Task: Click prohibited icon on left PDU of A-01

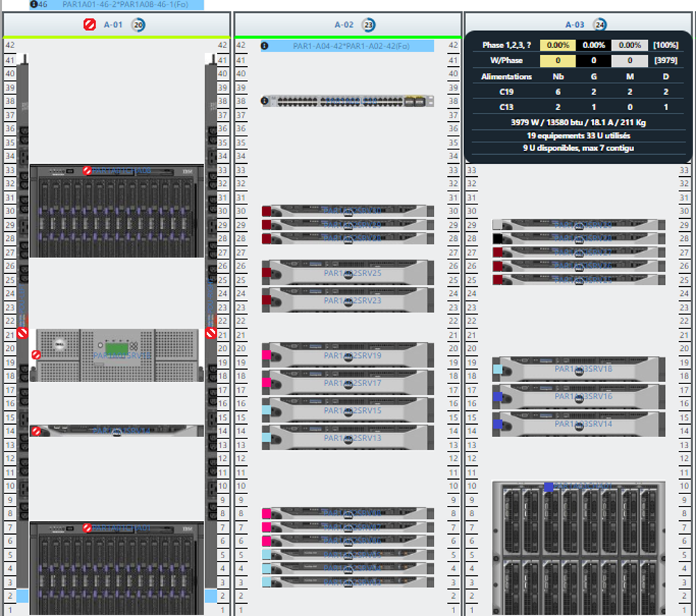Action: (x=22, y=333)
